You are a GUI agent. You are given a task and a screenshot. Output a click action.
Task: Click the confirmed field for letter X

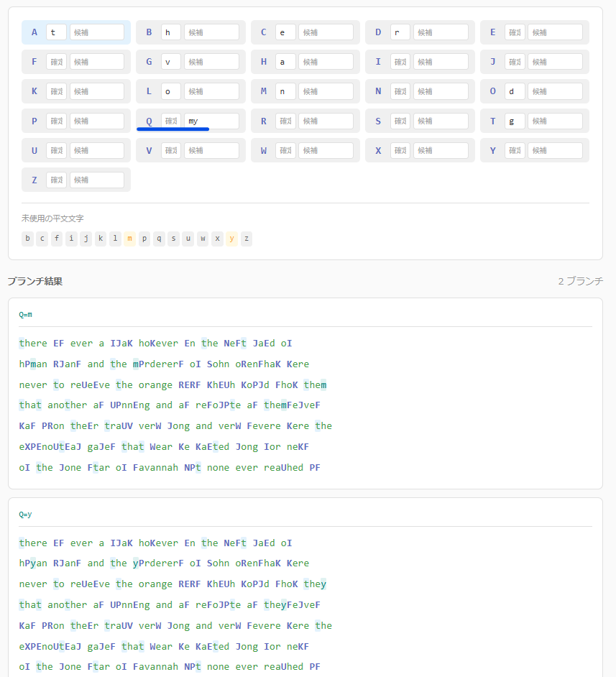tap(400, 150)
